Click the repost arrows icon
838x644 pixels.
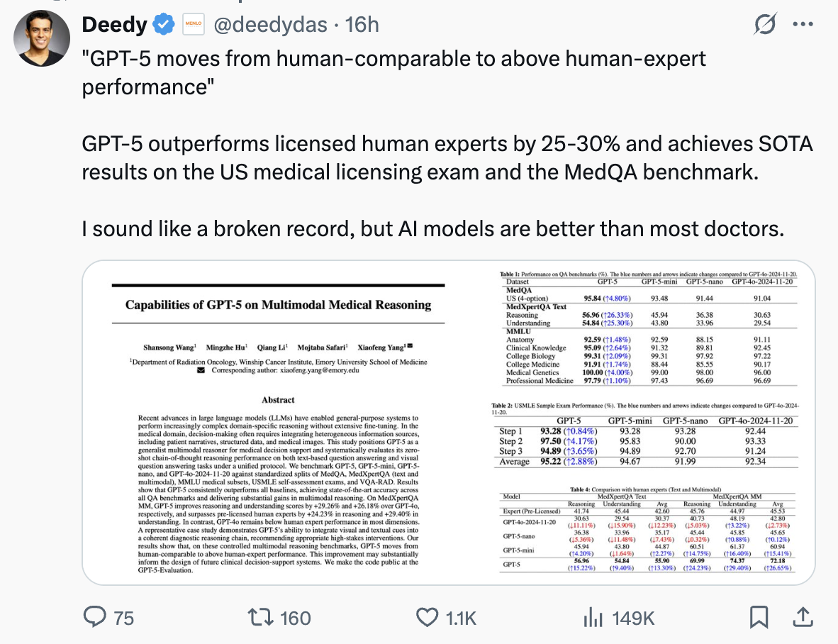260,617
